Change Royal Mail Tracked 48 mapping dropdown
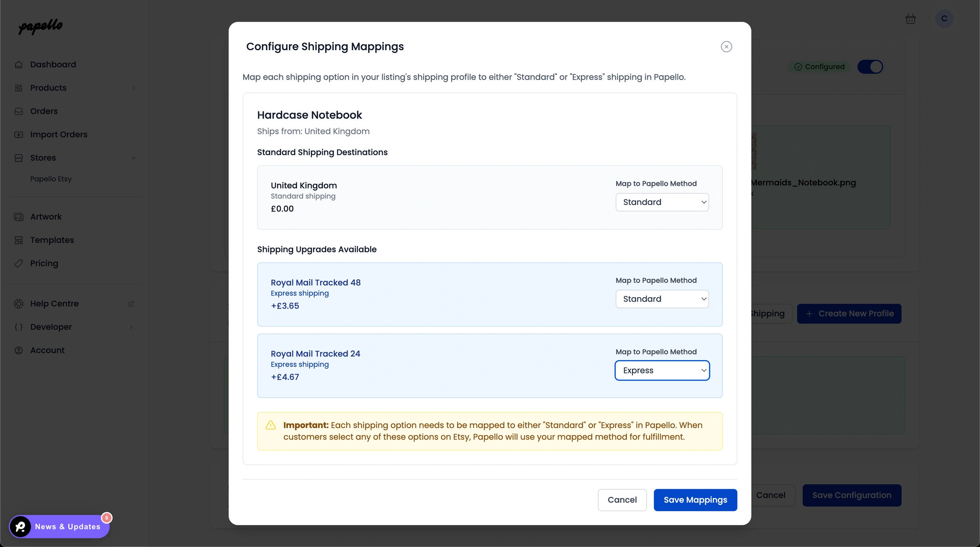This screenshot has width=980, height=547. pos(662,299)
